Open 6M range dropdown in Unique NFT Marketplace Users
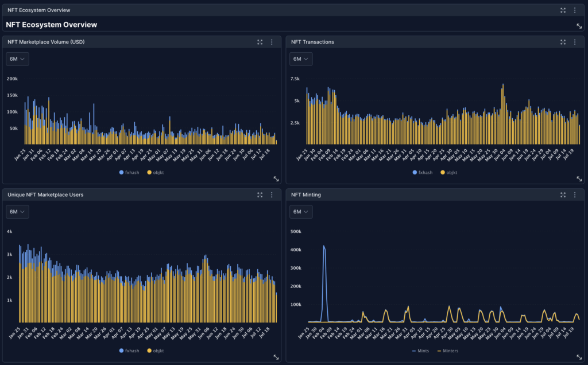The width and height of the screenshot is (588, 365). [x=17, y=212]
